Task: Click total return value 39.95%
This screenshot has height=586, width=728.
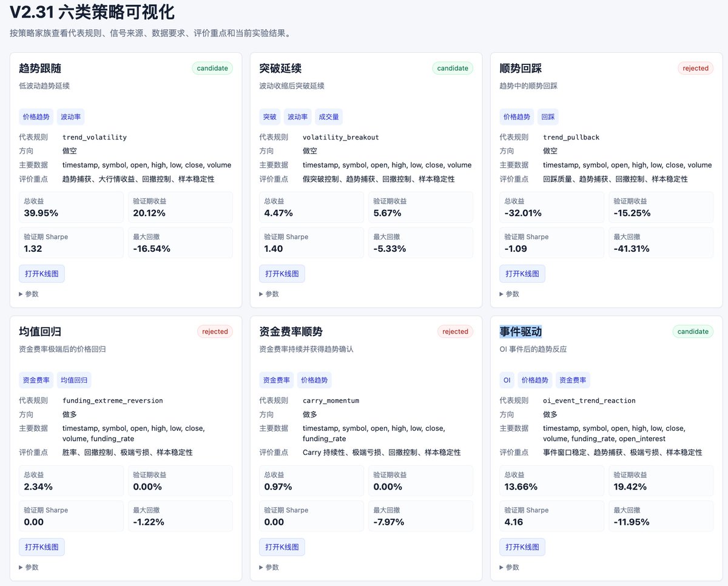Action: click(x=41, y=213)
